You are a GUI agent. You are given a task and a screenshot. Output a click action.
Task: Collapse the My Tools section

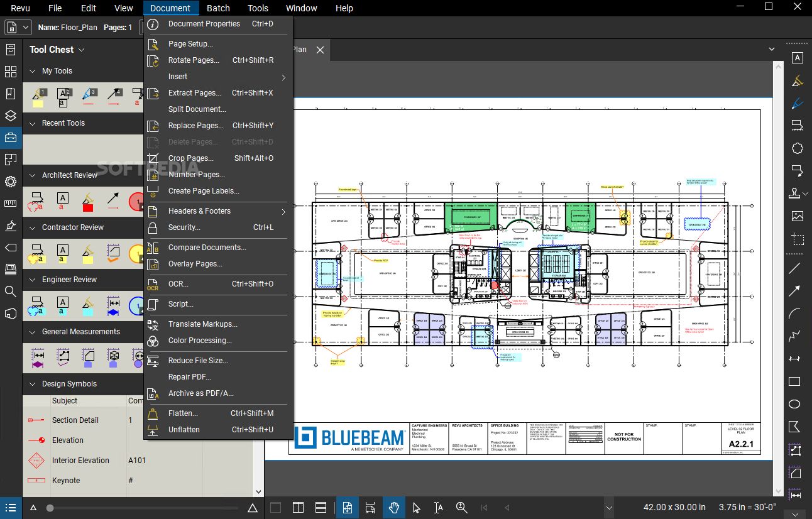[32, 71]
